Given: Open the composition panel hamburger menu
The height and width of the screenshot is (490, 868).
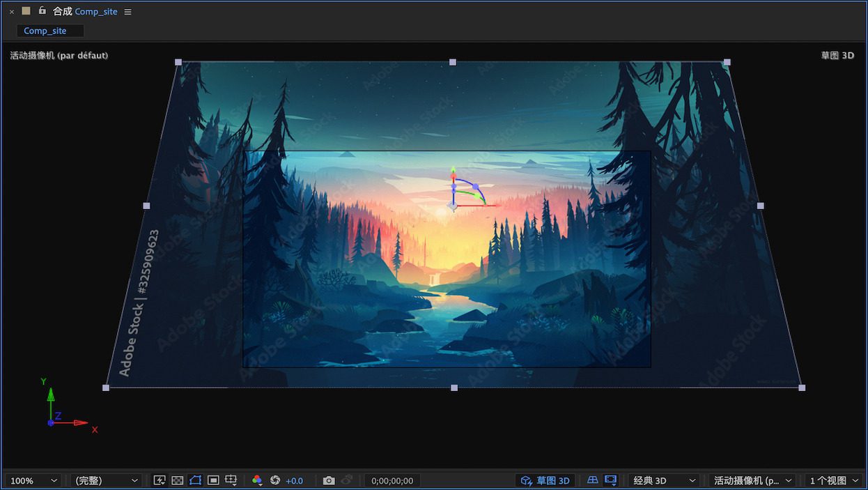Looking at the screenshot, I should pyautogui.click(x=127, y=12).
